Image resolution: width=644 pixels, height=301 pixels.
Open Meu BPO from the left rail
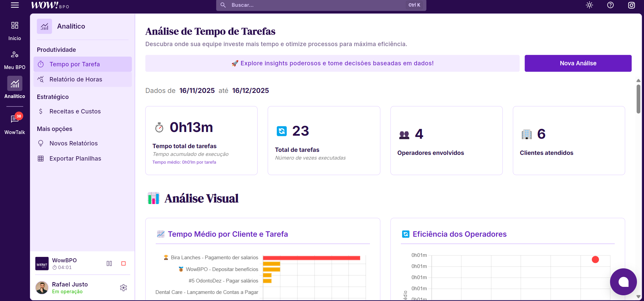[15, 60]
